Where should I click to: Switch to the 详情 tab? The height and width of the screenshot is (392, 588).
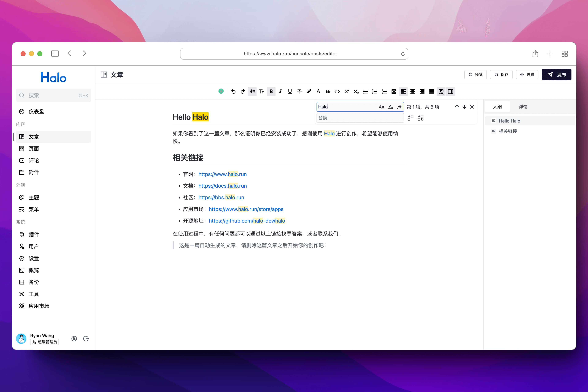[x=523, y=107]
